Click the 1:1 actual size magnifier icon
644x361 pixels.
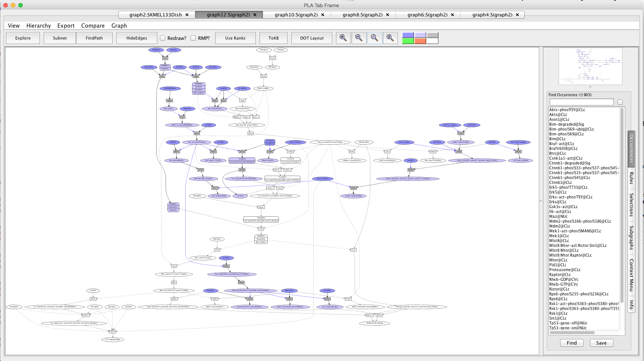coord(390,38)
